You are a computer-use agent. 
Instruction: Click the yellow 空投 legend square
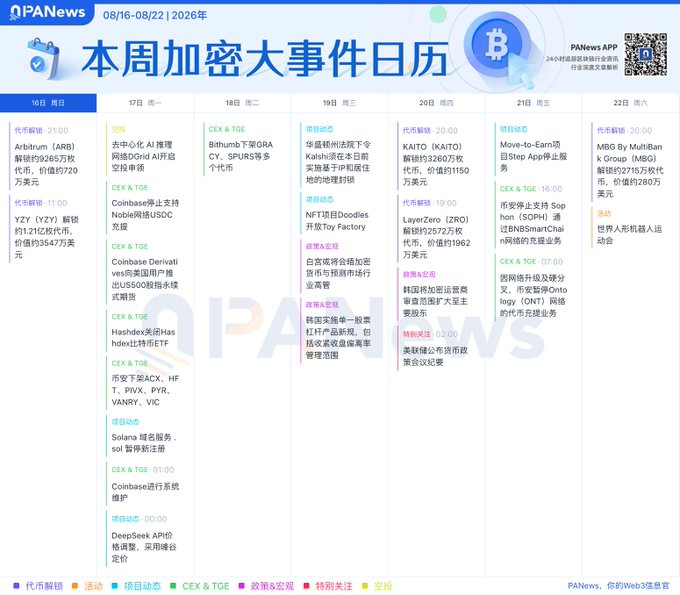coord(365,585)
